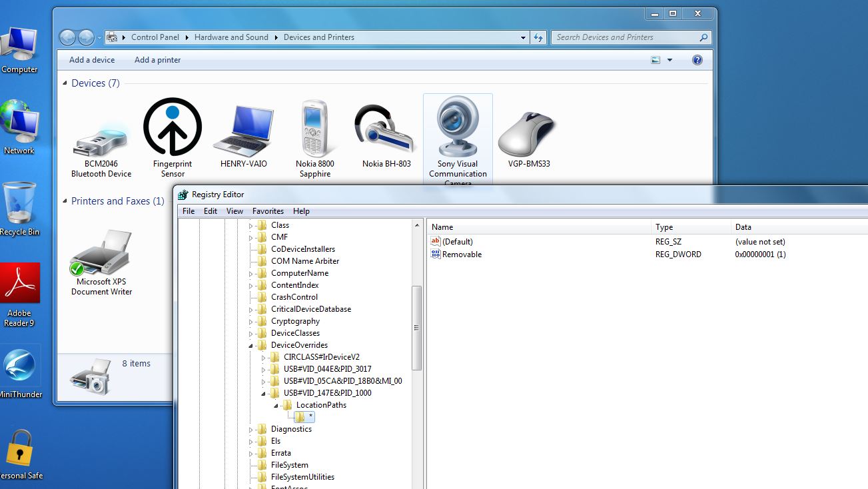Click the Change your view icon
Image resolution: width=868 pixels, height=489 pixels.
pos(655,60)
